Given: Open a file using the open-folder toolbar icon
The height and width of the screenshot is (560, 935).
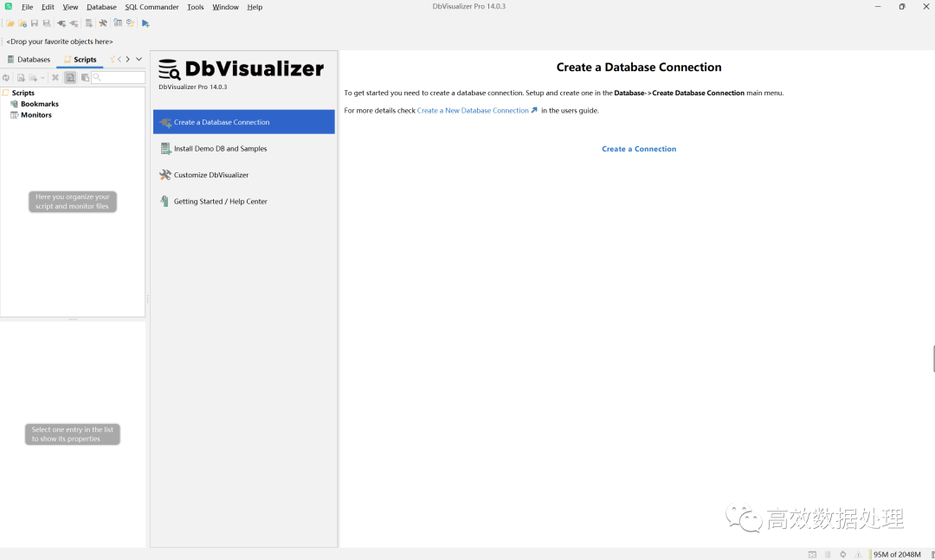Looking at the screenshot, I should (9, 23).
